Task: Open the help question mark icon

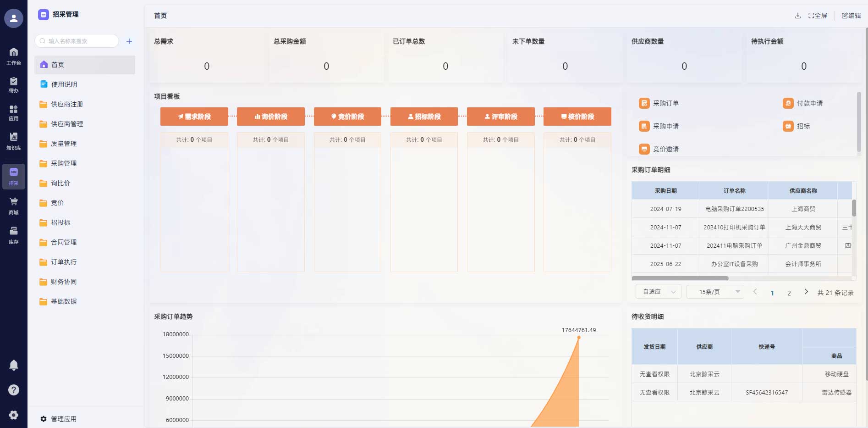Action: tap(14, 390)
